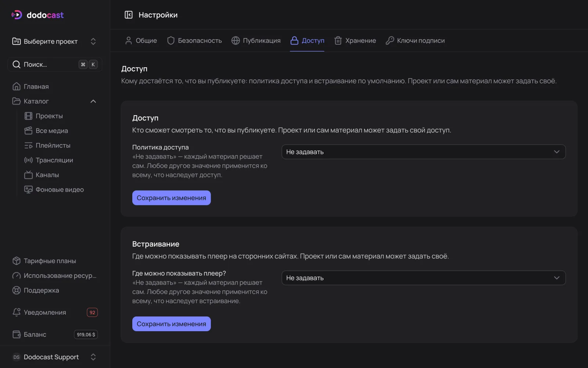Click the Все медиа clapperboard icon
The width and height of the screenshot is (588, 368).
point(28,131)
